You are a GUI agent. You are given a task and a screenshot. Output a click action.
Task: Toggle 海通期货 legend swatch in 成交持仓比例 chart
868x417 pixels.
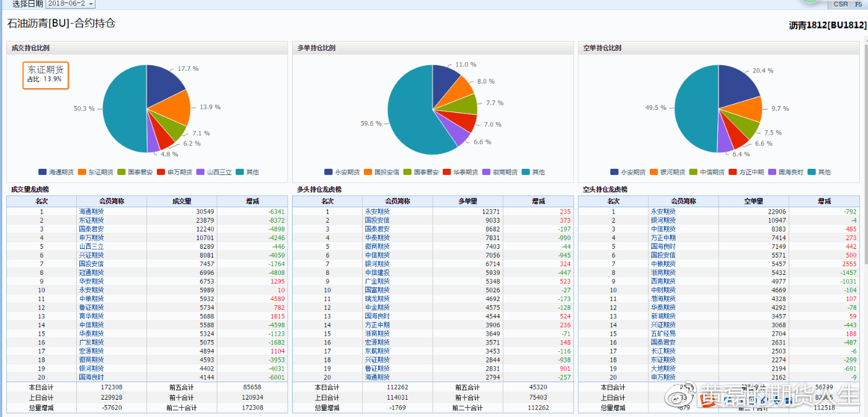[43, 172]
